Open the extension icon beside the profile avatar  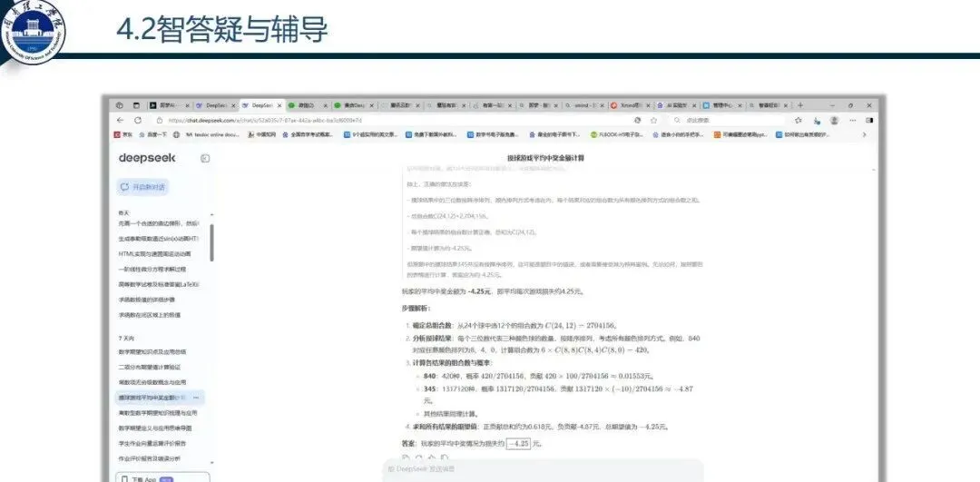(x=817, y=120)
